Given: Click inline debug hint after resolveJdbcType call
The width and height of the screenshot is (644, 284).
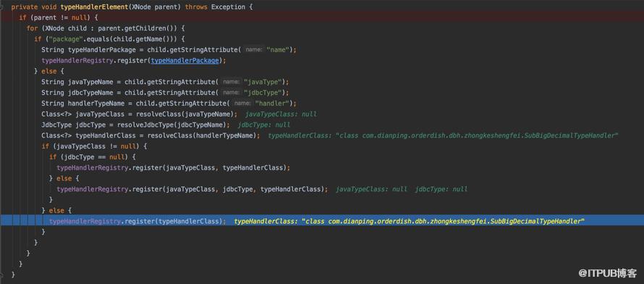Looking at the screenshot, I should point(264,125).
